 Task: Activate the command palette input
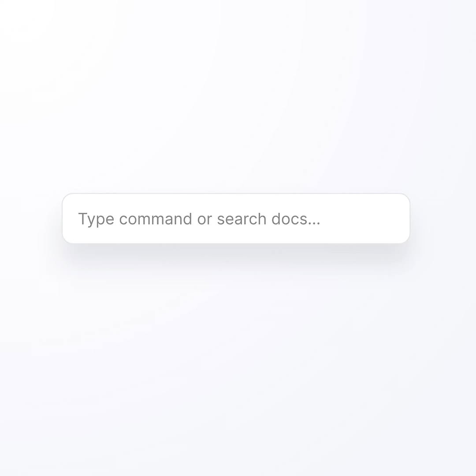[x=236, y=218]
